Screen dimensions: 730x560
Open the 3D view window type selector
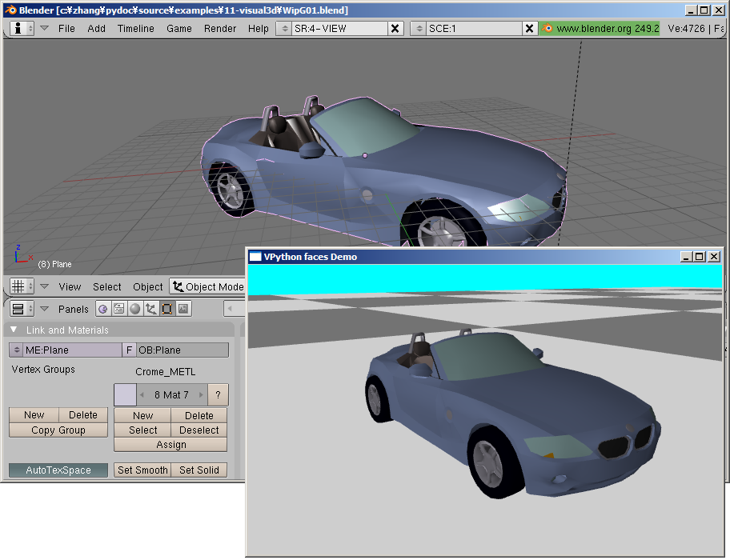(x=22, y=286)
